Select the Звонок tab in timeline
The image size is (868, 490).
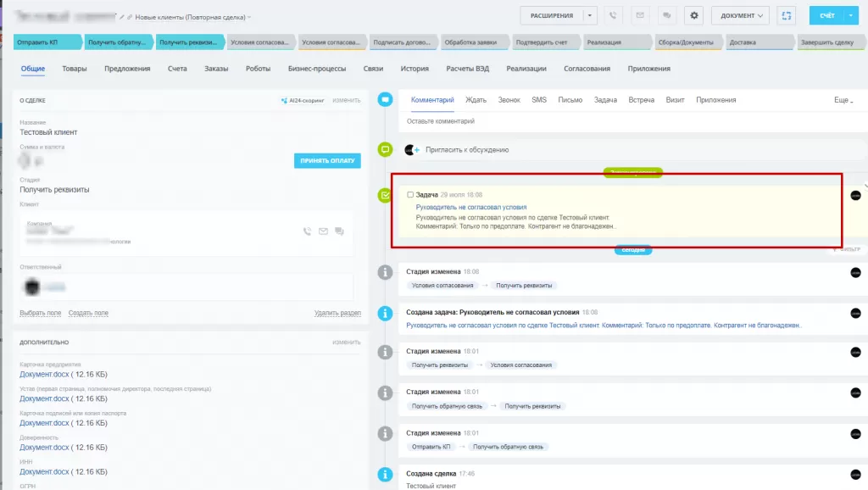pyautogui.click(x=509, y=100)
